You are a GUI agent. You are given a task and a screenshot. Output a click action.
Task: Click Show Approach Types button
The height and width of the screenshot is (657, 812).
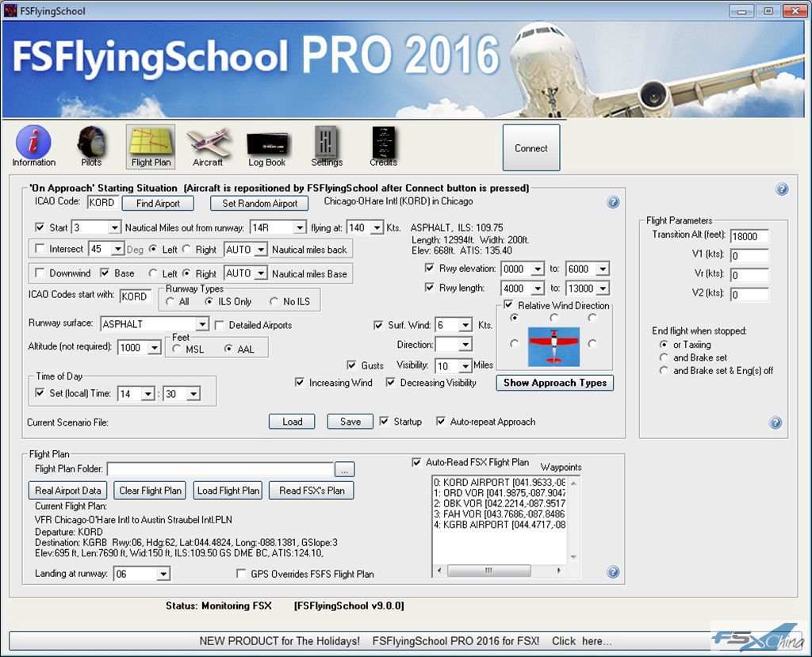pos(554,383)
